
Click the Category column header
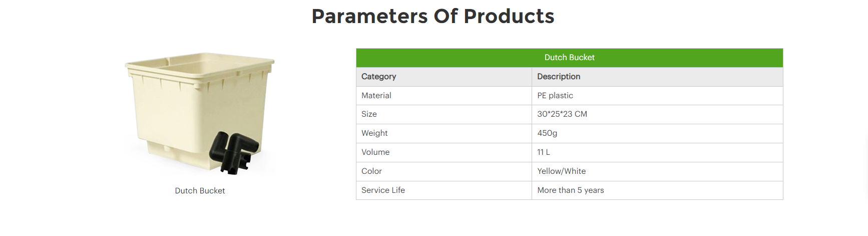pyautogui.click(x=378, y=77)
